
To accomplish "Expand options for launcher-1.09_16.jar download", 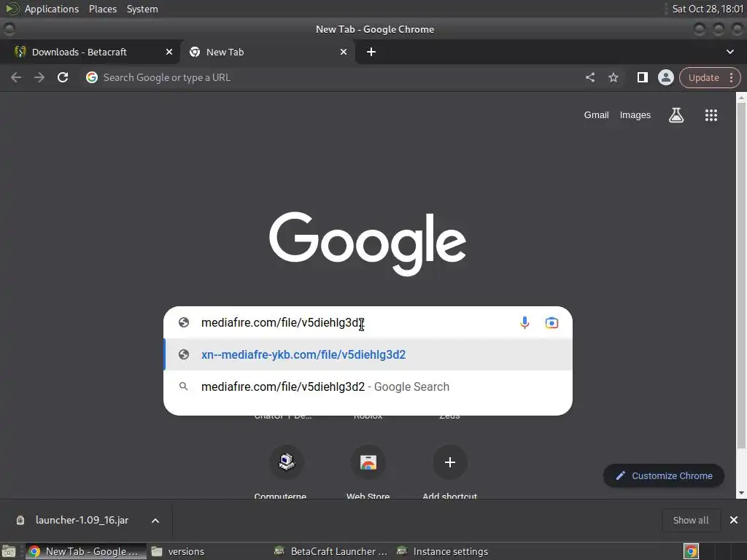I will pyautogui.click(x=155, y=521).
